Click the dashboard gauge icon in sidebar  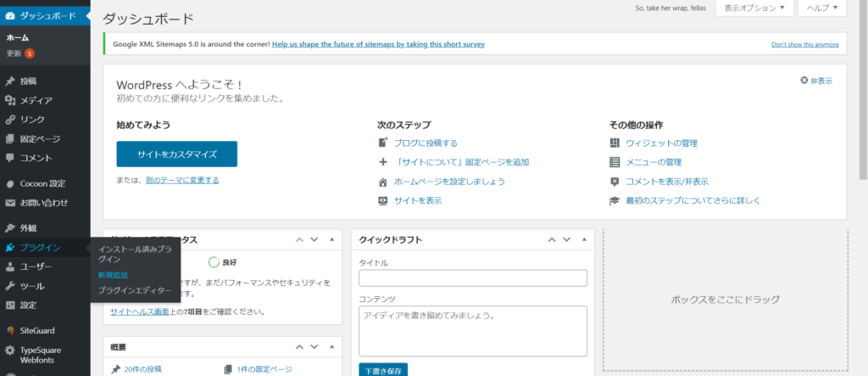point(9,16)
